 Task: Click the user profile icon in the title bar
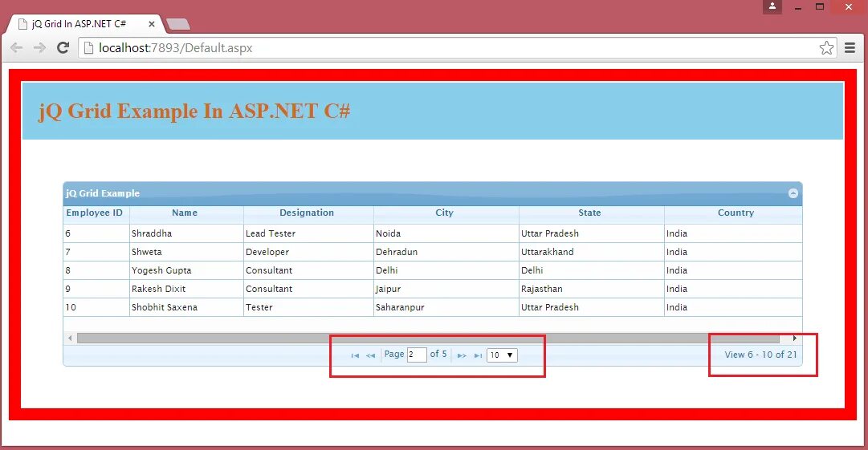click(772, 6)
